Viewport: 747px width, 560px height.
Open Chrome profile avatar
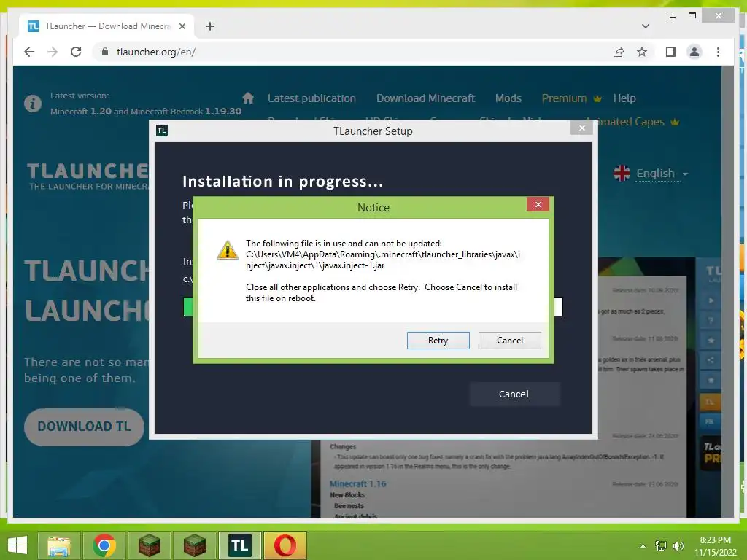(694, 52)
